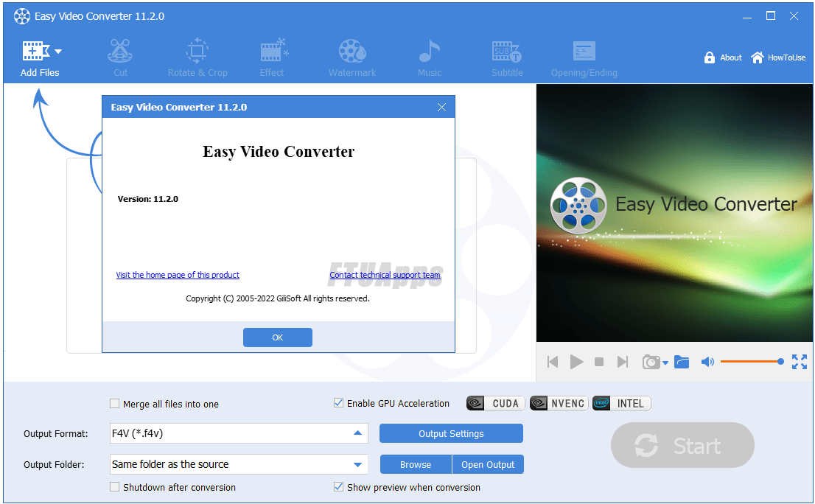Minimize the Easy Video Converter window
The image size is (815, 504).
click(x=747, y=16)
